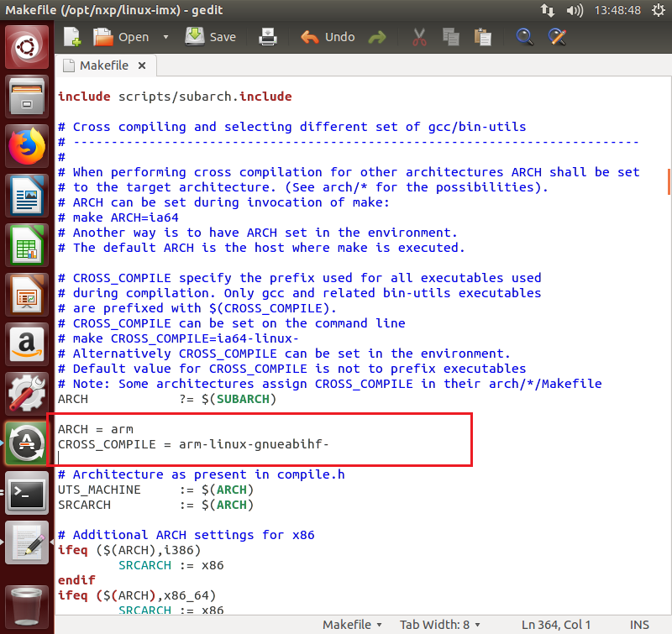
Task: Launch LibreOffice Calc from the dock
Action: (27, 244)
